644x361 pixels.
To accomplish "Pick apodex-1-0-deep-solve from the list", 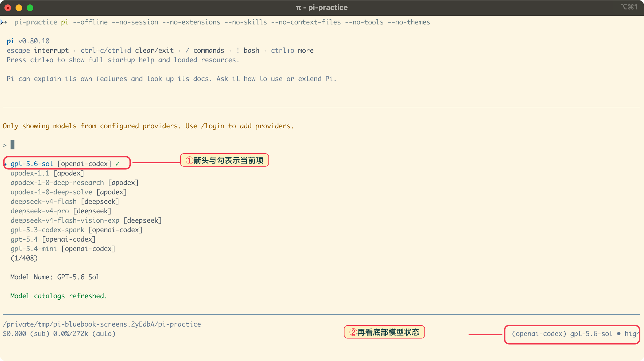I will (x=69, y=192).
